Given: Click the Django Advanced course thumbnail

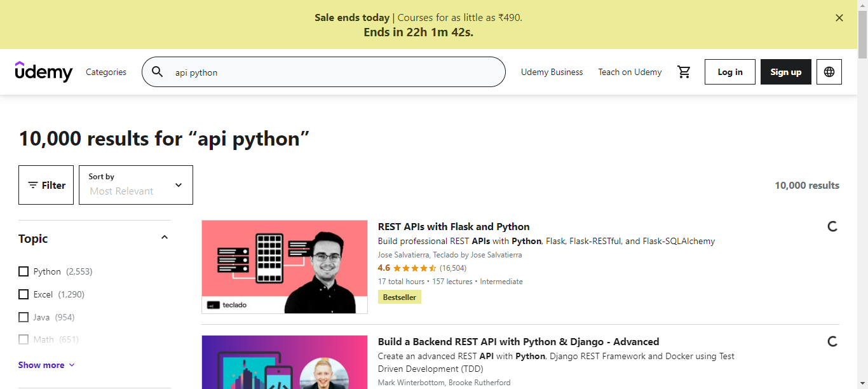Looking at the screenshot, I should (285, 362).
